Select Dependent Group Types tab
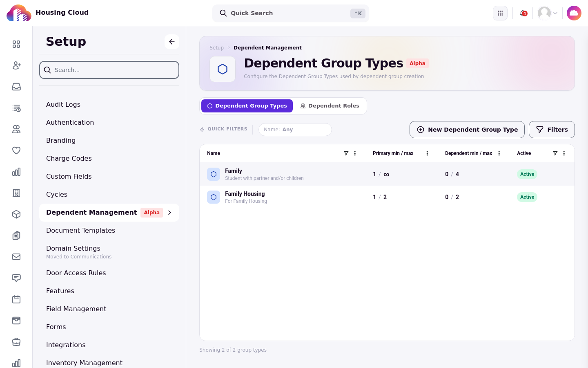The image size is (588, 368). click(247, 106)
